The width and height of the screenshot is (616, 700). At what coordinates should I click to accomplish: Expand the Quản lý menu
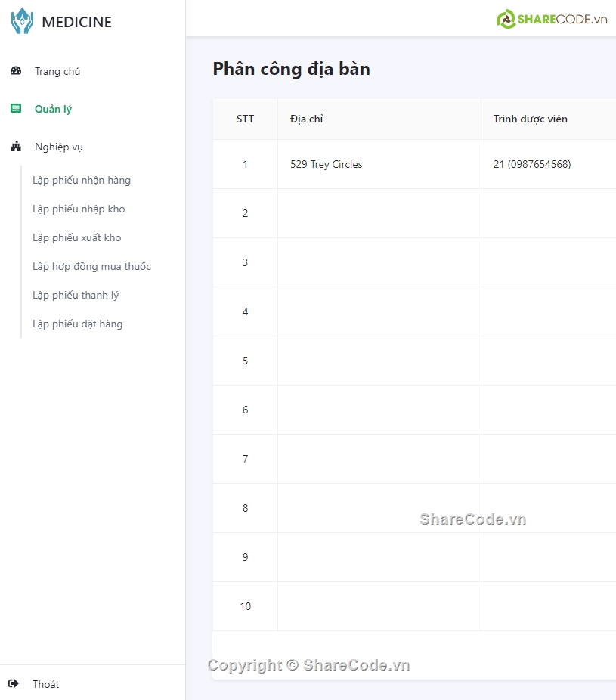(x=53, y=109)
